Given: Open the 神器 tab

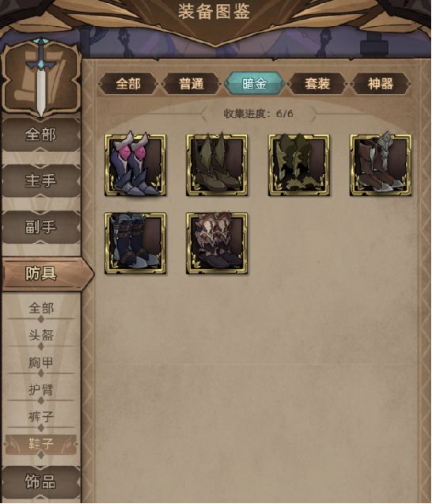Looking at the screenshot, I should point(381,84).
